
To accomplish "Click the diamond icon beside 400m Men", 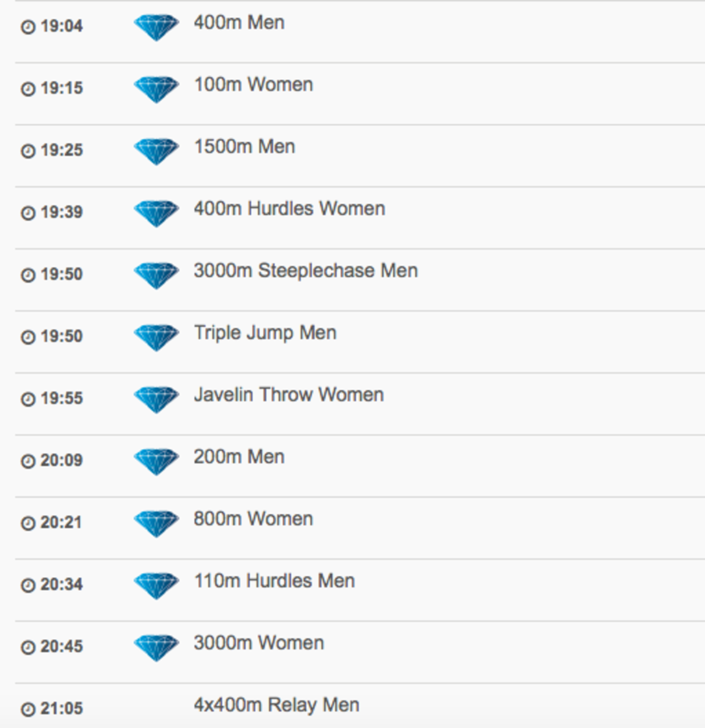I will [x=156, y=27].
